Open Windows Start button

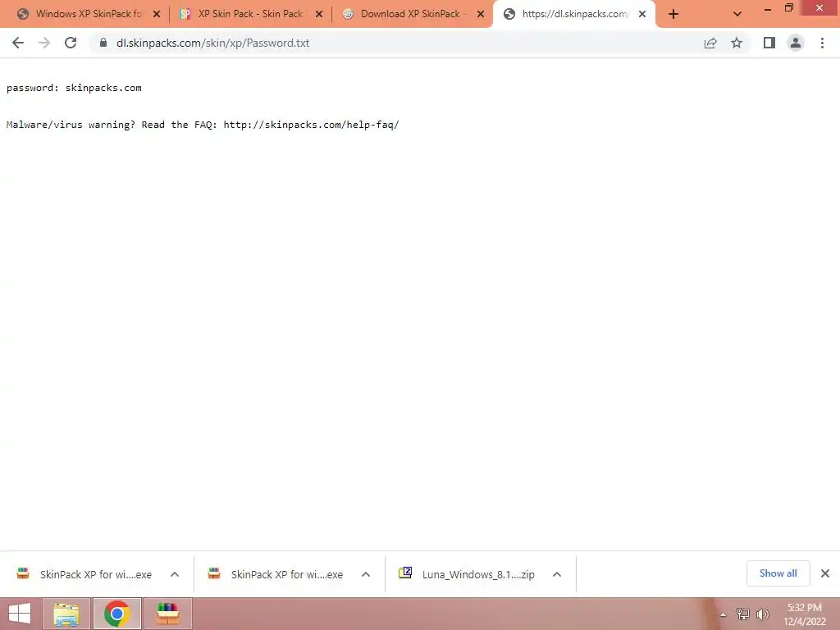point(20,614)
